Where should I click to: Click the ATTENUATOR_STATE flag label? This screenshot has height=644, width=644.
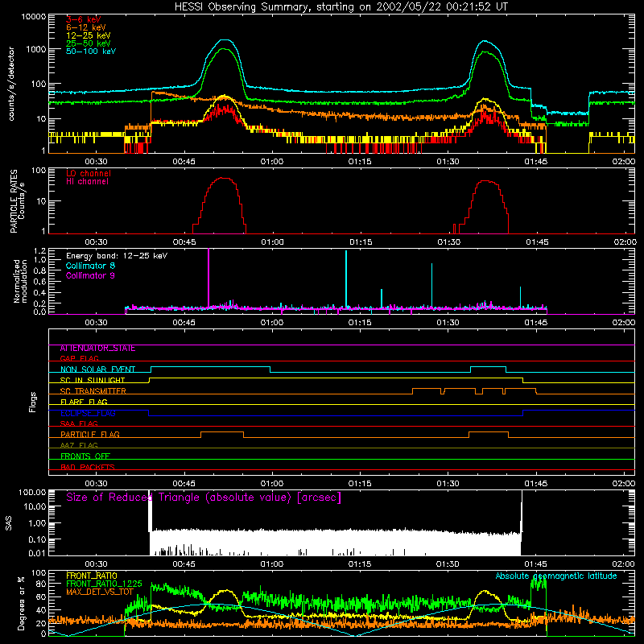(x=97, y=349)
